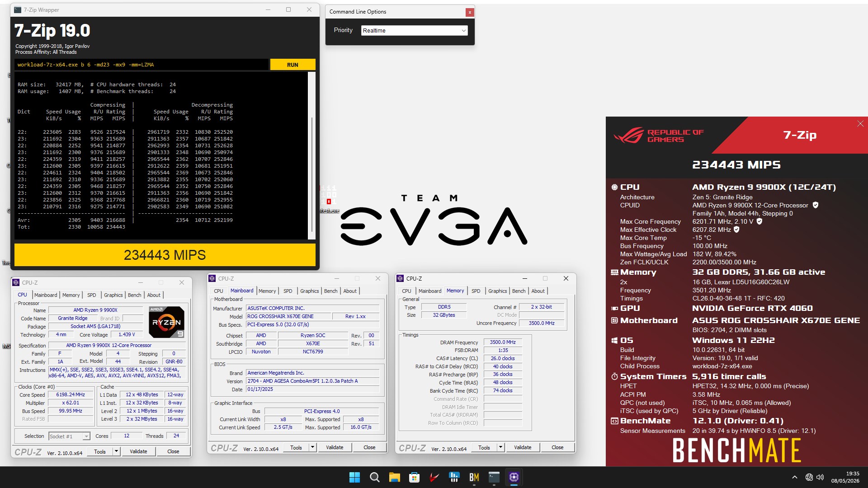Switch to Mainboard tab in left CPU-Z window
This screenshot has height=488, width=868.
(x=46, y=295)
